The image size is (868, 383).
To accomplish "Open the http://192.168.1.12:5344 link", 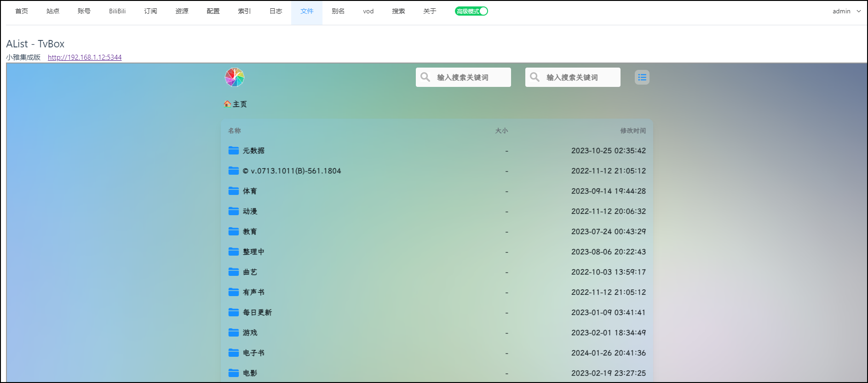I will tap(85, 57).
